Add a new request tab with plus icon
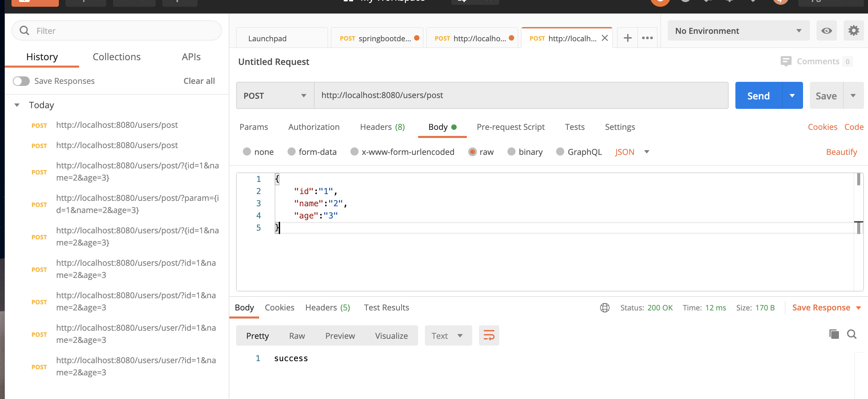The height and width of the screenshot is (399, 868). tap(627, 38)
